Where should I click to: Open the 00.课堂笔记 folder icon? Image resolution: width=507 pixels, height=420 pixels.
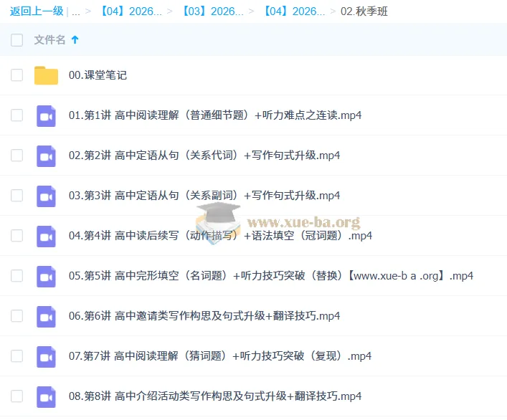click(x=46, y=75)
